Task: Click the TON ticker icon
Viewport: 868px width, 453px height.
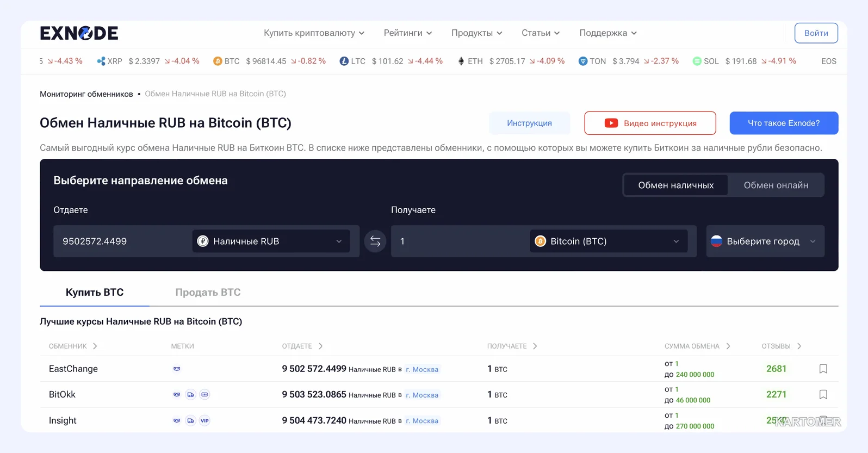Action: [583, 61]
